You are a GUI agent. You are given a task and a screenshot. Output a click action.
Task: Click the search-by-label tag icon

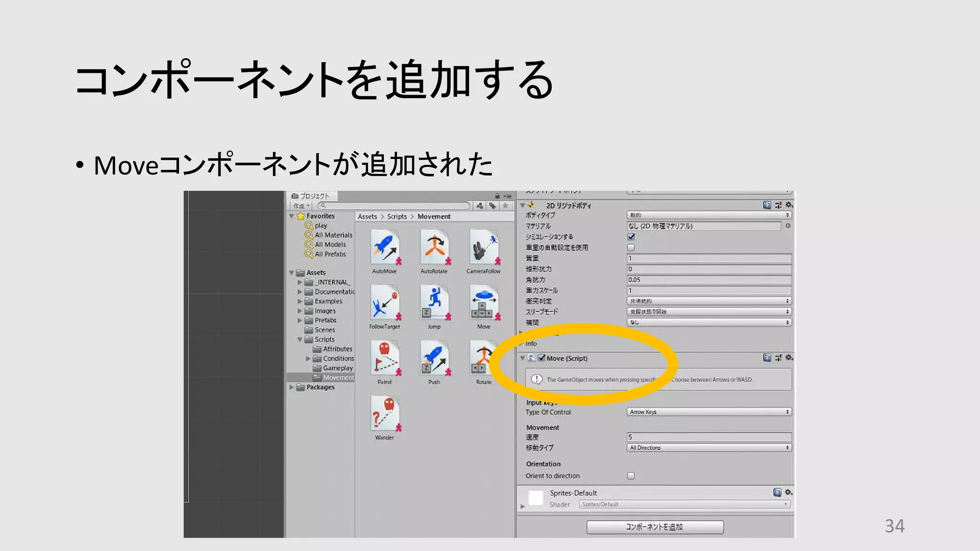point(492,206)
